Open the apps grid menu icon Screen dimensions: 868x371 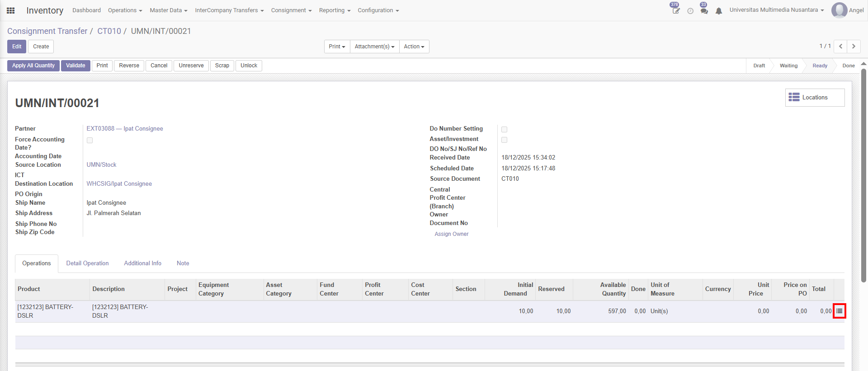pos(11,10)
